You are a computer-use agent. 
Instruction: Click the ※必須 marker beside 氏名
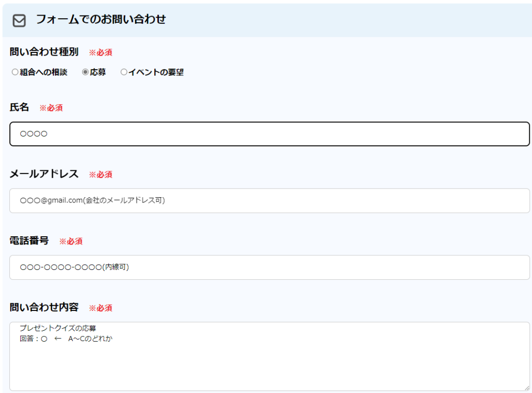pos(51,108)
